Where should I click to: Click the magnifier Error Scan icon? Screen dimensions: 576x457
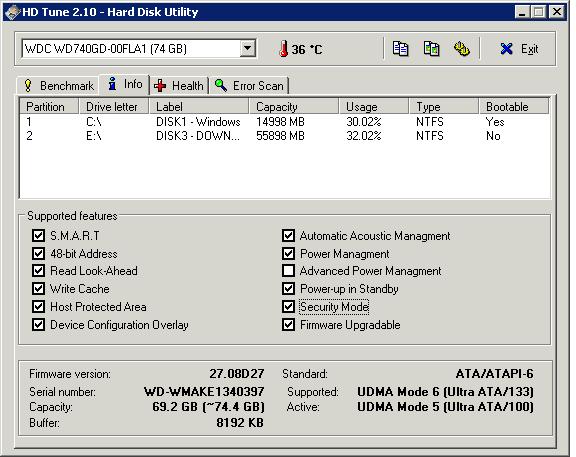(x=221, y=85)
